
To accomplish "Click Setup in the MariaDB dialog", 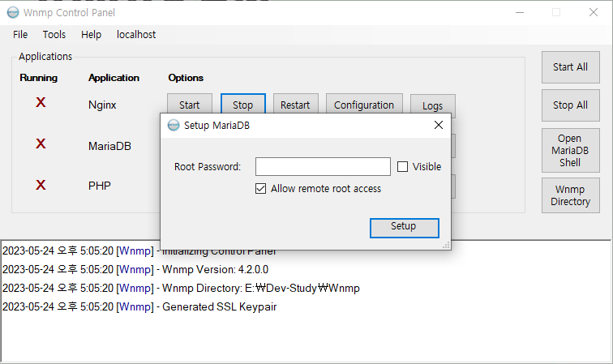I will tap(405, 228).
